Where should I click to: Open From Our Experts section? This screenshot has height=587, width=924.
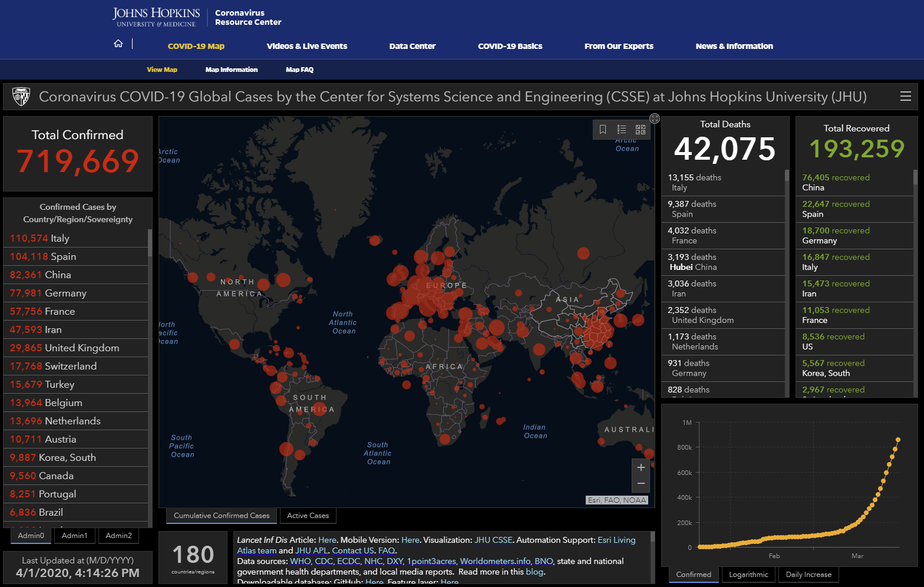619,46
